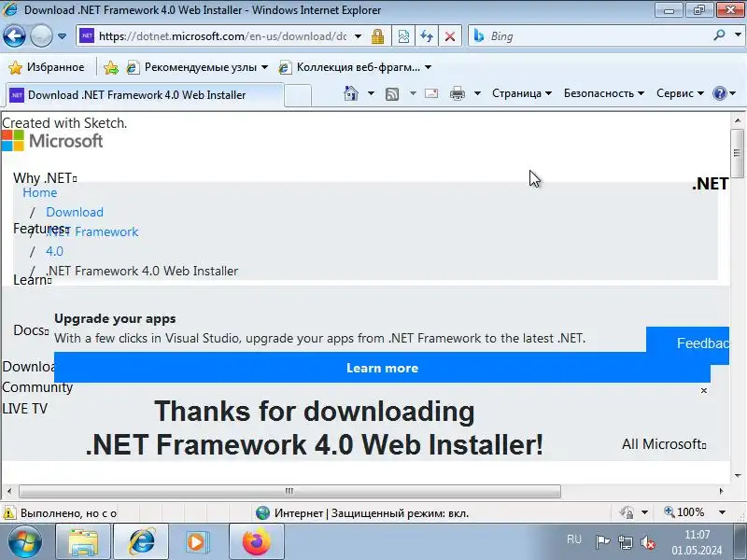Open Рекомендуемые узлы suggested sites
The width and height of the screenshot is (747, 560).
197,67
